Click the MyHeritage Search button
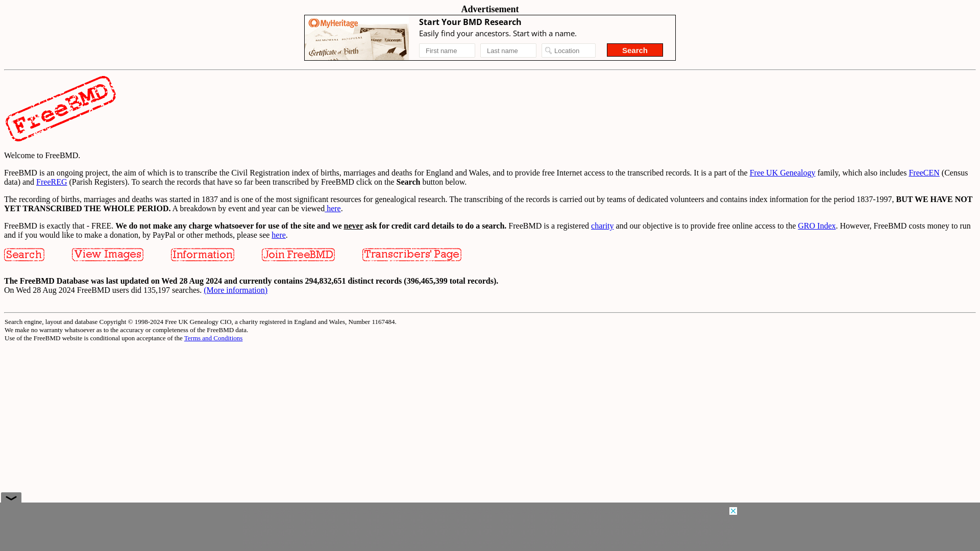This screenshot has height=551, width=980. 635,50
